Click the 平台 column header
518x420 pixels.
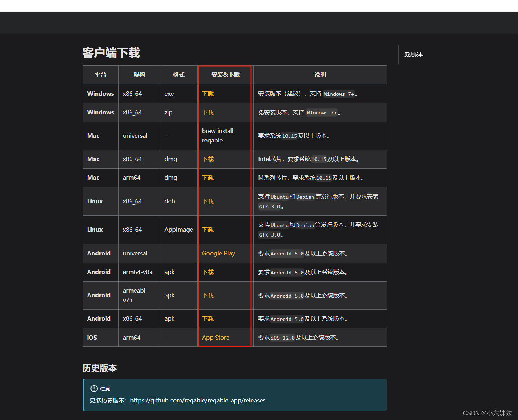tap(101, 75)
